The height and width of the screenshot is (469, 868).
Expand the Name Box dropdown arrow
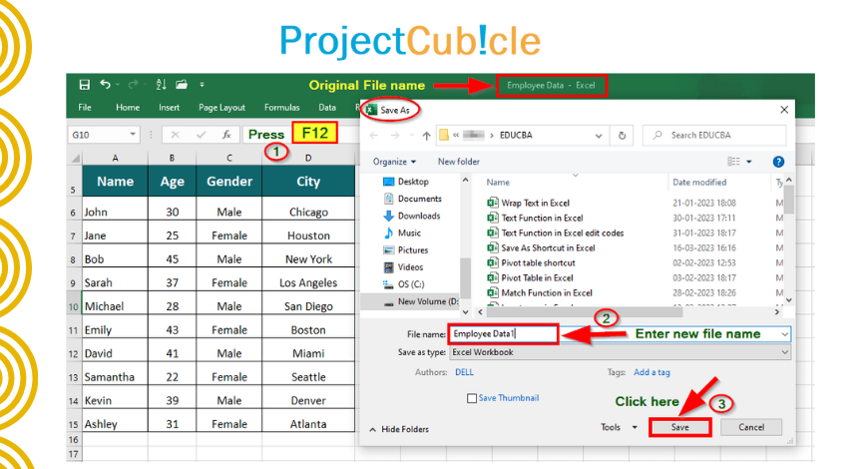pos(133,134)
